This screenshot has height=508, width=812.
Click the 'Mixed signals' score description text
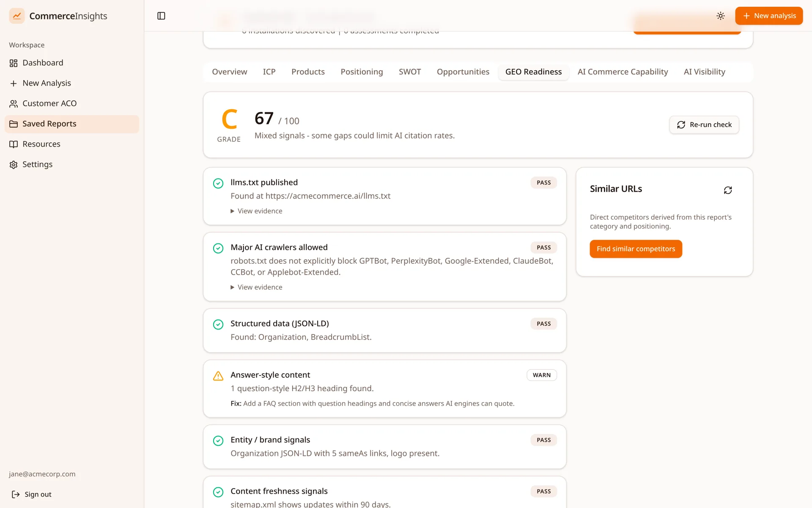pyautogui.click(x=354, y=135)
